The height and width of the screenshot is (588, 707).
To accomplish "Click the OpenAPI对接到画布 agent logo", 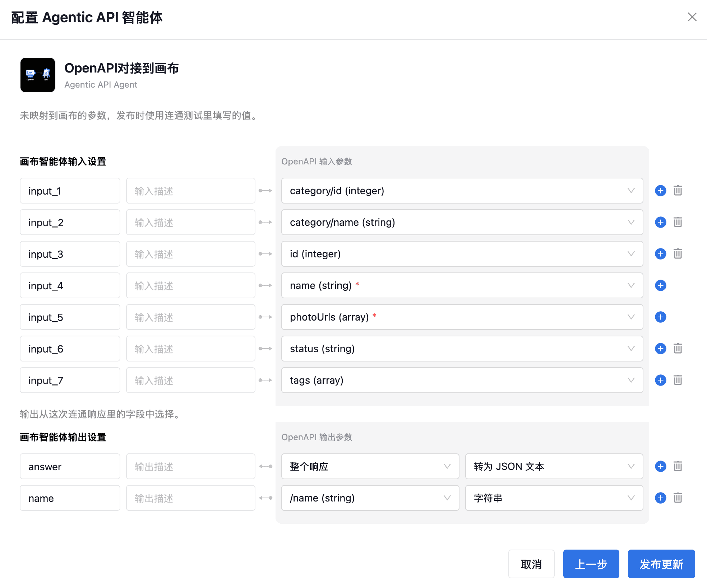I will [38, 75].
